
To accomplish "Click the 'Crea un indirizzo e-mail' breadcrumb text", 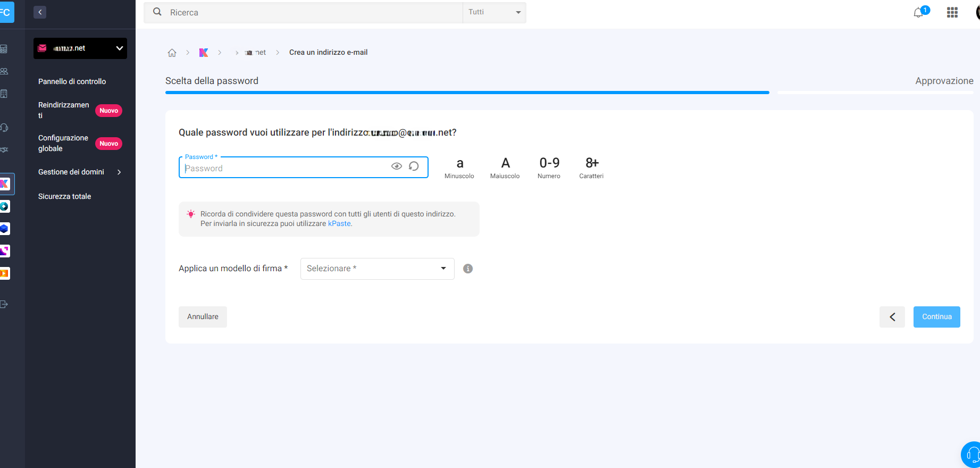I will (329, 53).
